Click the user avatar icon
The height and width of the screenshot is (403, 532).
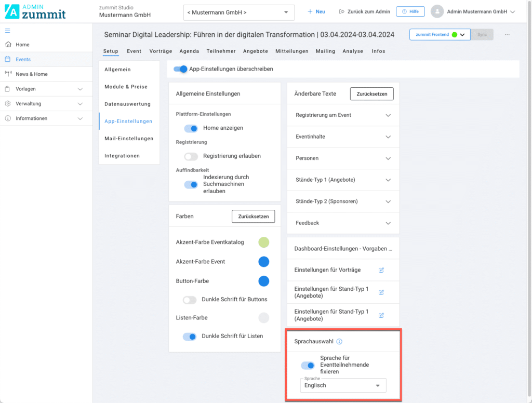437,11
